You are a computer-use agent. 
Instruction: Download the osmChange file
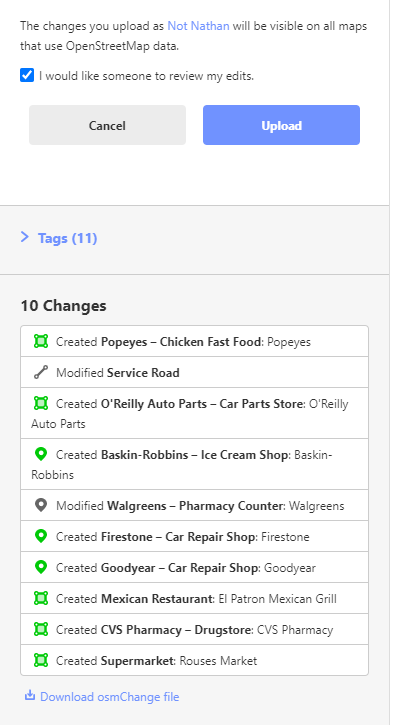(x=110, y=697)
